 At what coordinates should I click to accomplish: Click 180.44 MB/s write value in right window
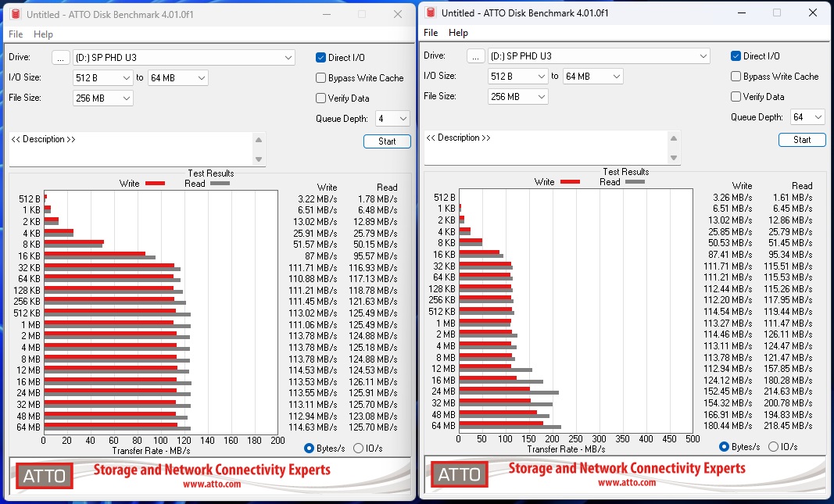click(728, 425)
